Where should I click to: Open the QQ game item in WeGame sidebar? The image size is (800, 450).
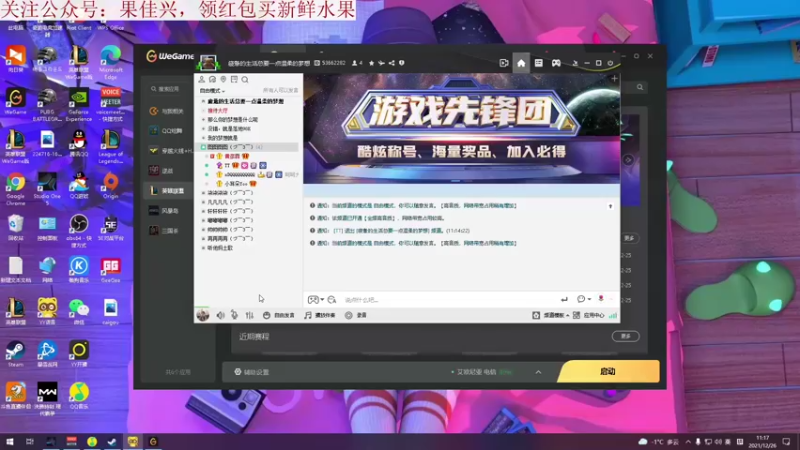click(x=167, y=131)
